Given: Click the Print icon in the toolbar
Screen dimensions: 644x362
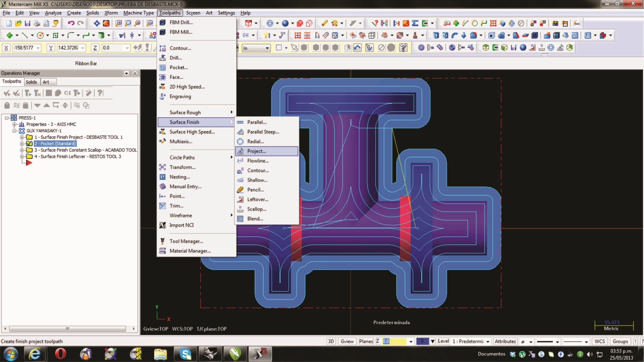Looking at the screenshot, I should tap(37, 24).
